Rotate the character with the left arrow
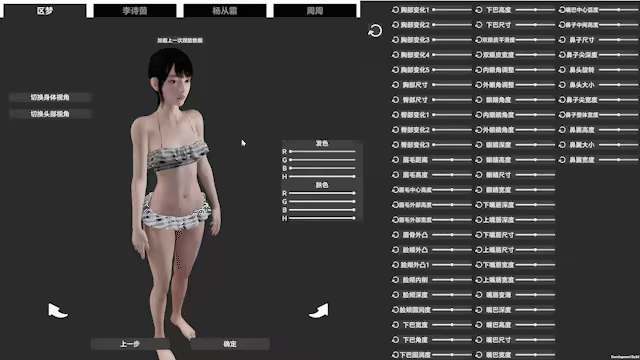640x360 pixels. coord(58,310)
